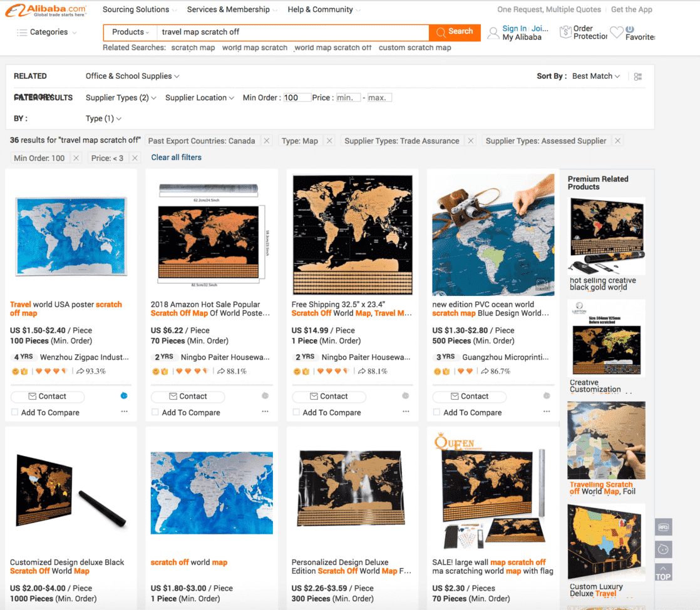Expand Office & School Supplies category dropdown
Screen dimensions: 700x610
(x=132, y=76)
